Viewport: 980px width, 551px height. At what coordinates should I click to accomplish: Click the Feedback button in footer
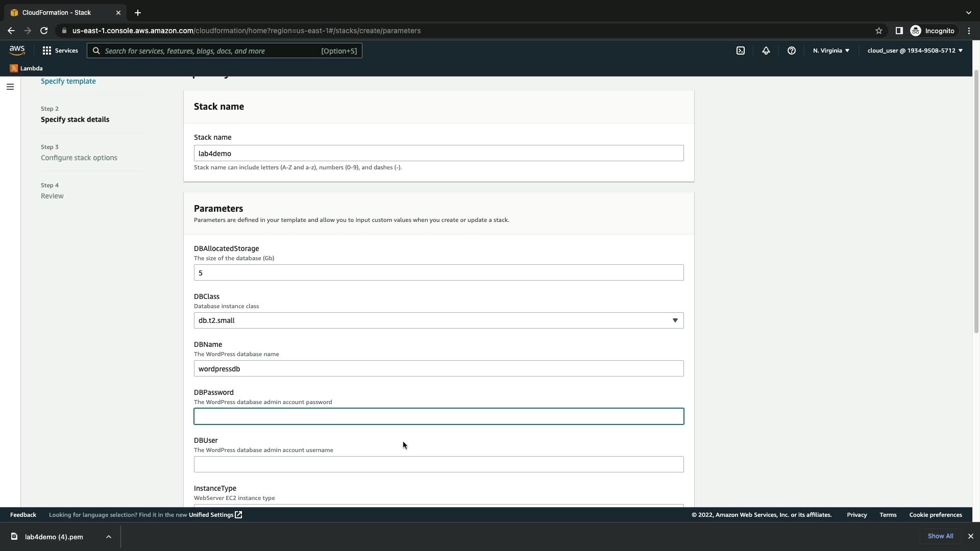point(23,515)
